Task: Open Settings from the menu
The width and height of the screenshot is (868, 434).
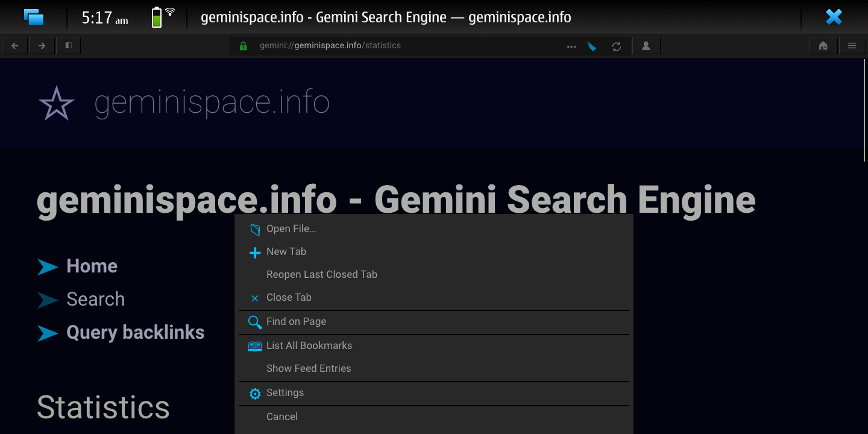Action: 285,393
